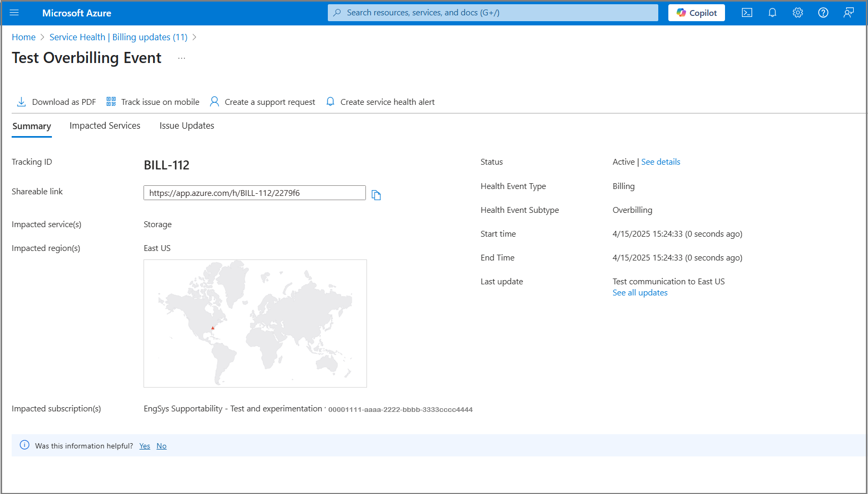Create a support request
The image size is (868, 494).
[x=263, y=102]
